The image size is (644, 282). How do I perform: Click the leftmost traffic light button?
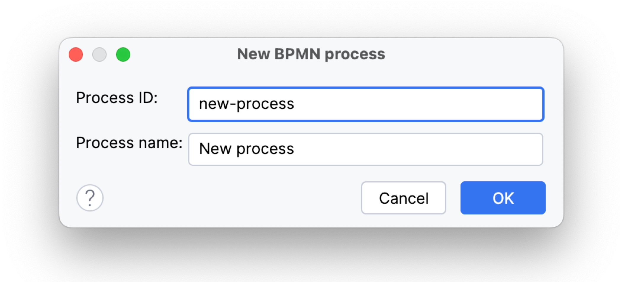76,54
